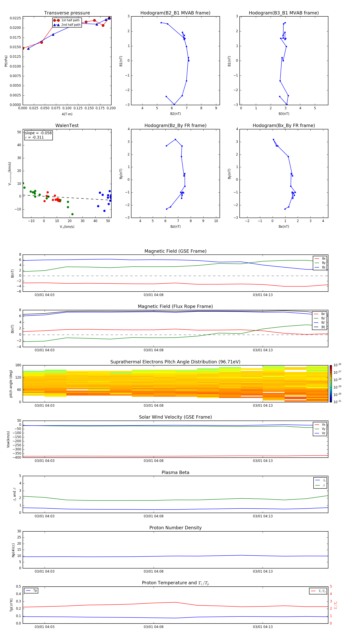
Task: Click the Bz(nT) x-axis label
Action: (x=175, y=227)
